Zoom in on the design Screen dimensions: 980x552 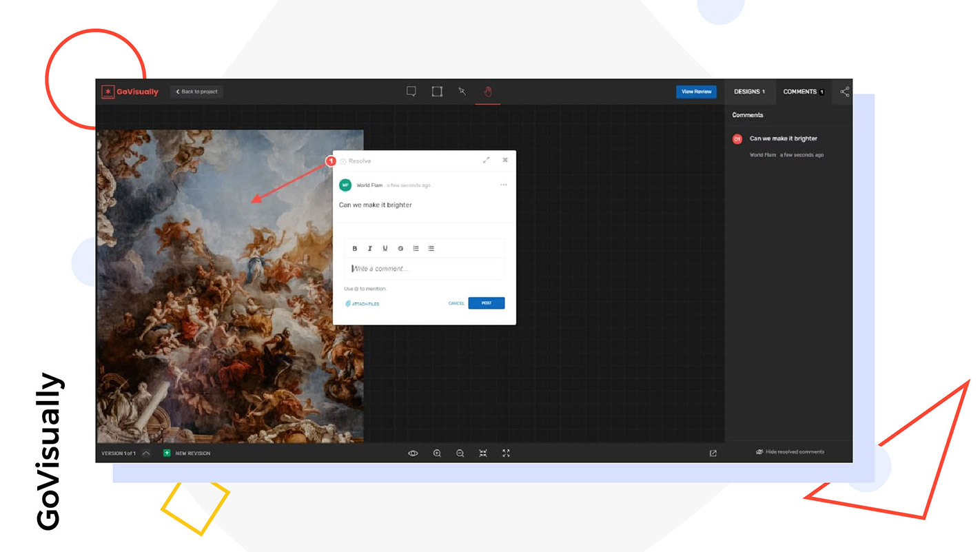437,453
